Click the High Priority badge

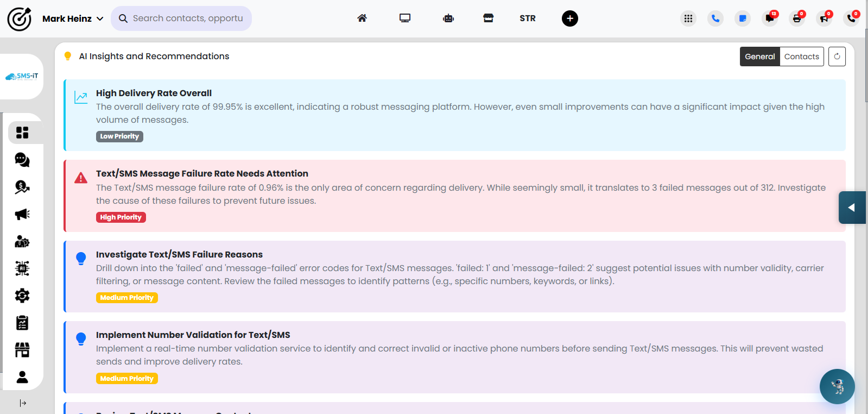pyautogui.click(x=121, y=217)
